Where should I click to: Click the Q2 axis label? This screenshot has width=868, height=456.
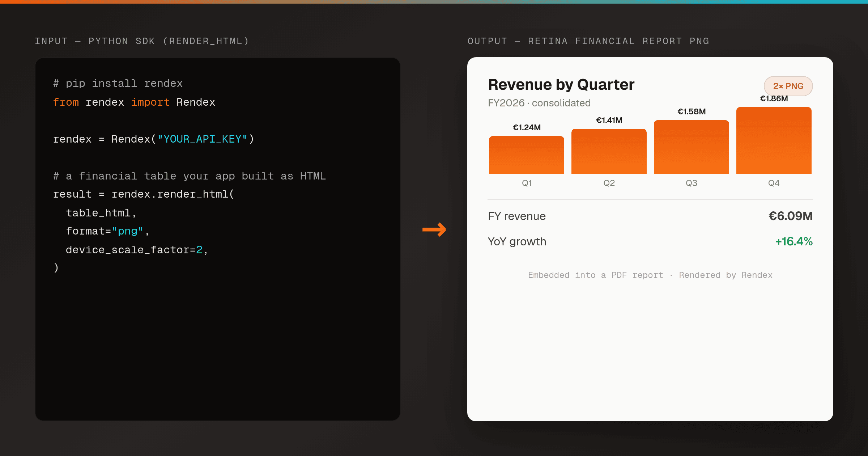click(609, 183)
